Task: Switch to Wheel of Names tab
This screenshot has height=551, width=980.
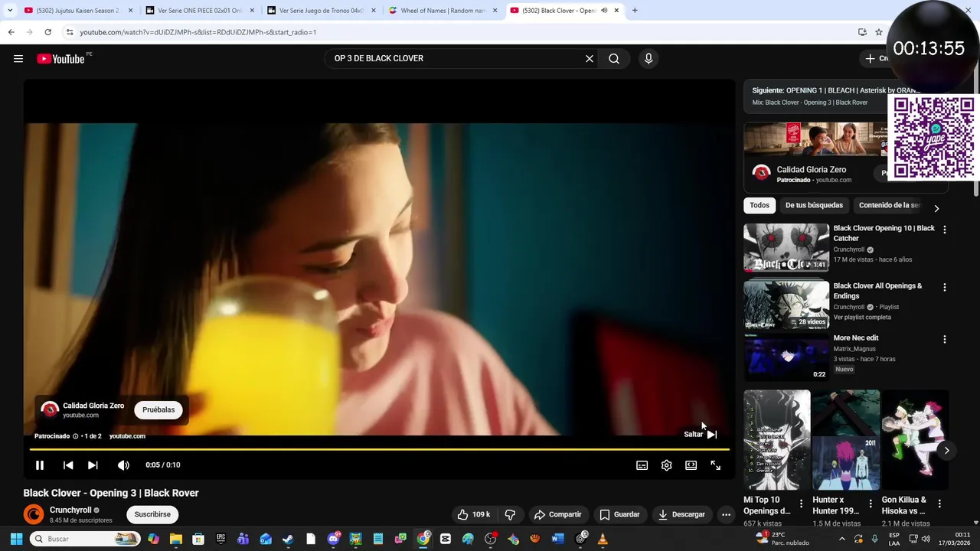Action: coord(443,11)
